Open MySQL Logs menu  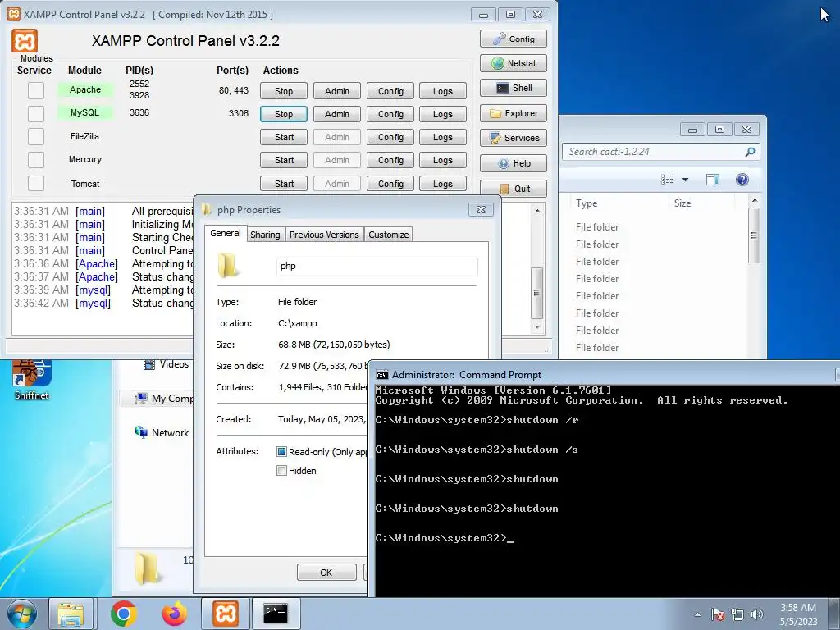point(442,114)
